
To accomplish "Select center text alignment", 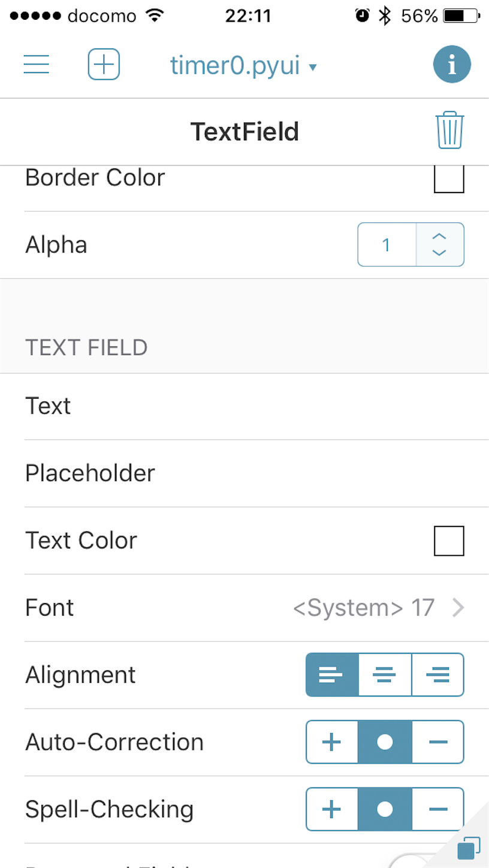I will point(385,675).
